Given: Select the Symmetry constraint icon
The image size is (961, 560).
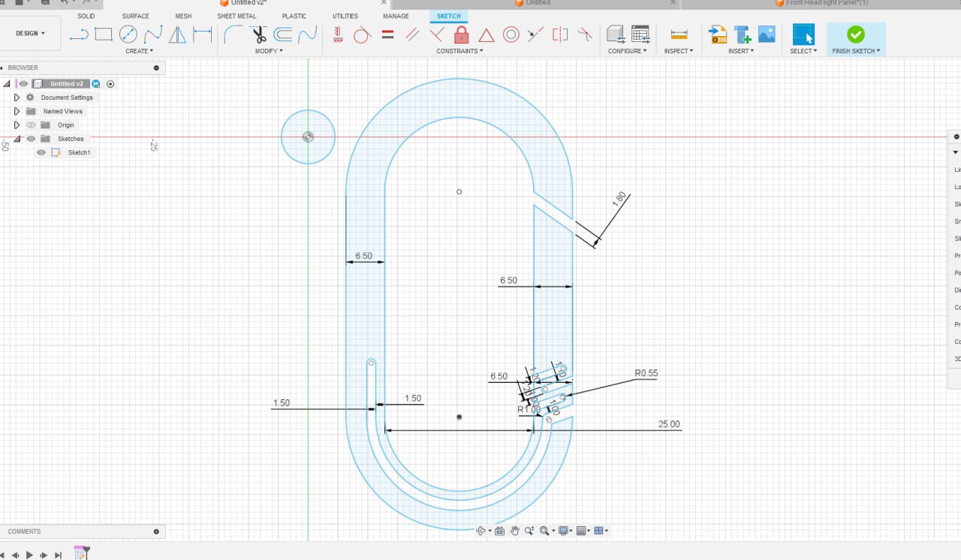Looking at the screenshot, I should tap(560, 35).
